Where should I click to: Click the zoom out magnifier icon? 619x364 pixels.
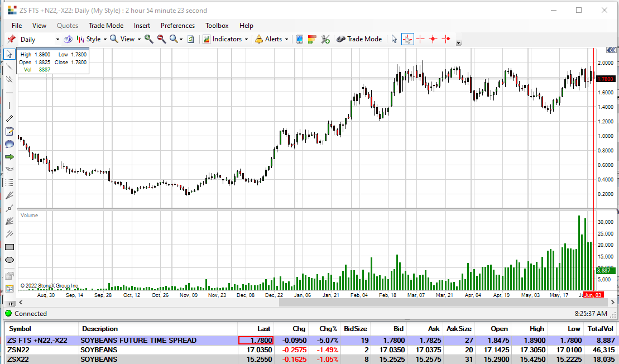click(x=161, y=39)
